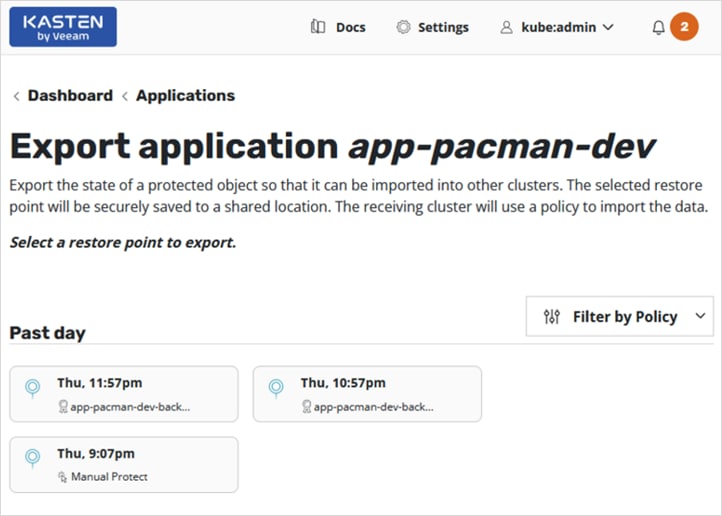
Task: Click the notification bell icon
Action: coord(658,28)
